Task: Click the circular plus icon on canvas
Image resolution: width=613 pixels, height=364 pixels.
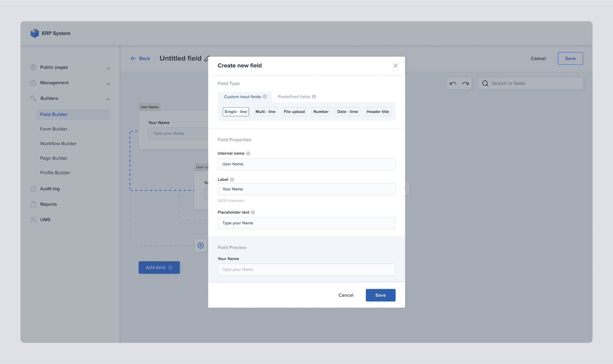Action: pos(201,245)
